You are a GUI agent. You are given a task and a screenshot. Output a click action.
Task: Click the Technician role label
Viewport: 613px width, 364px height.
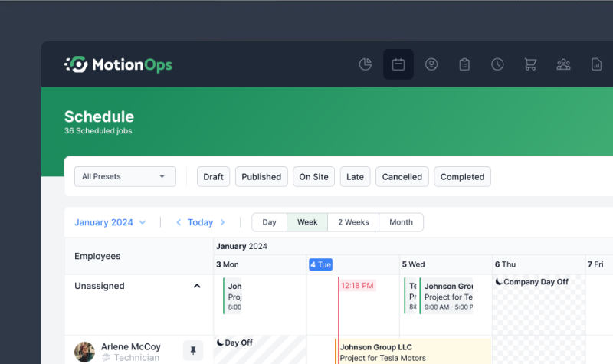tap(136, 358)
